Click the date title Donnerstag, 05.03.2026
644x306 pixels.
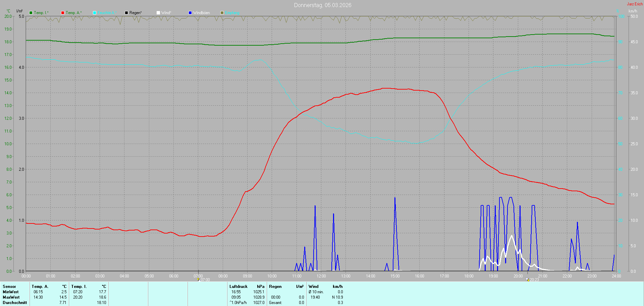tap(323, 5)
